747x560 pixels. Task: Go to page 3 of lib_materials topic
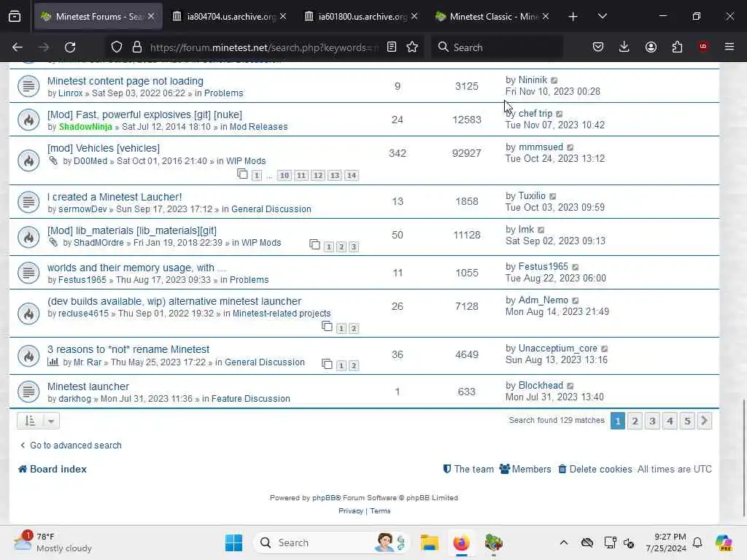tap(354, 246)
